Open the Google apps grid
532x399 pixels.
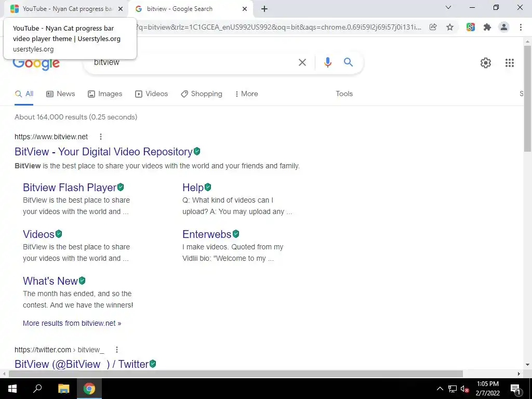point(510,63)
